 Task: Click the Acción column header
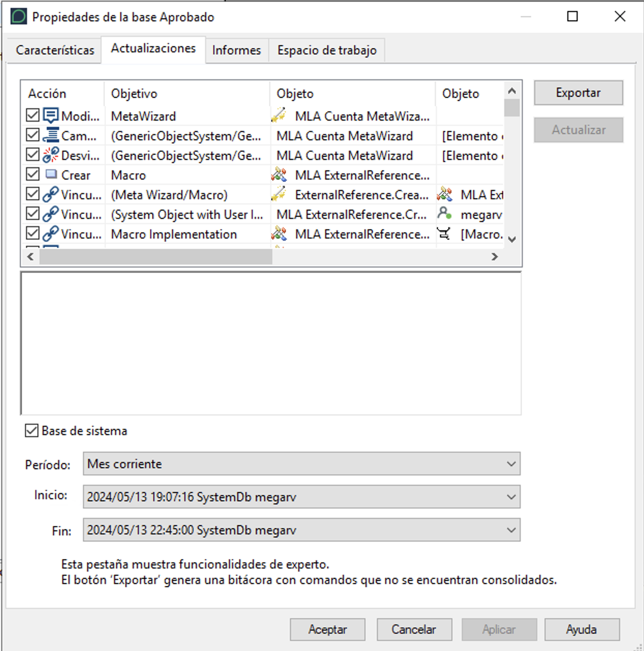coord(62,94)
